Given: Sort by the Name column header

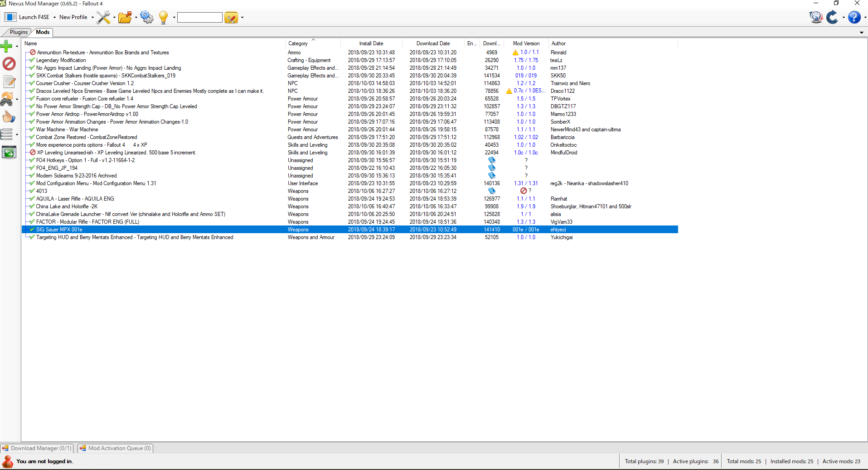Looking at the screenshot, I should [x=154, y=43].
